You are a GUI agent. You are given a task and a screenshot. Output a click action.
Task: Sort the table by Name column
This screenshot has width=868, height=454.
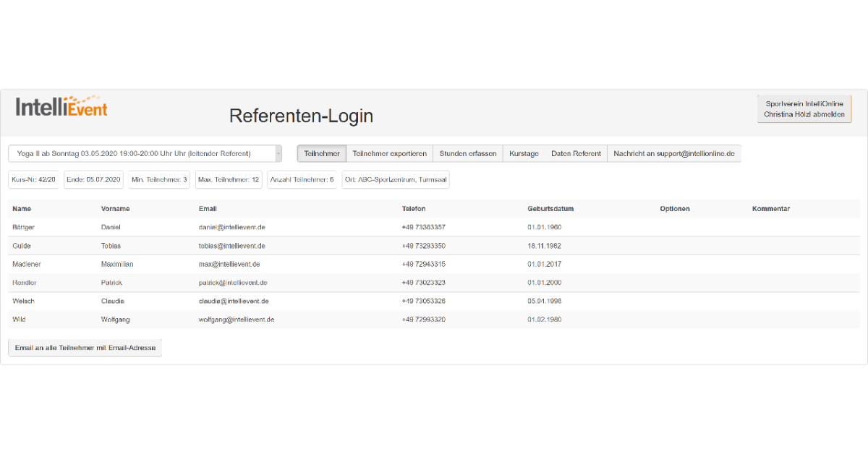coord(22,208)
